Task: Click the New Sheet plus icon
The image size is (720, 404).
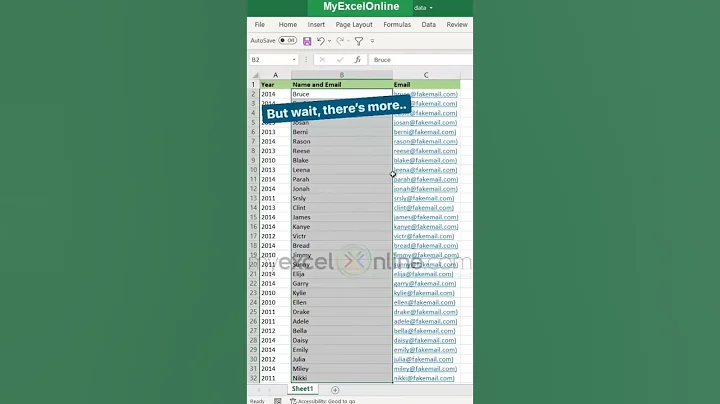Action: (335, 390)
